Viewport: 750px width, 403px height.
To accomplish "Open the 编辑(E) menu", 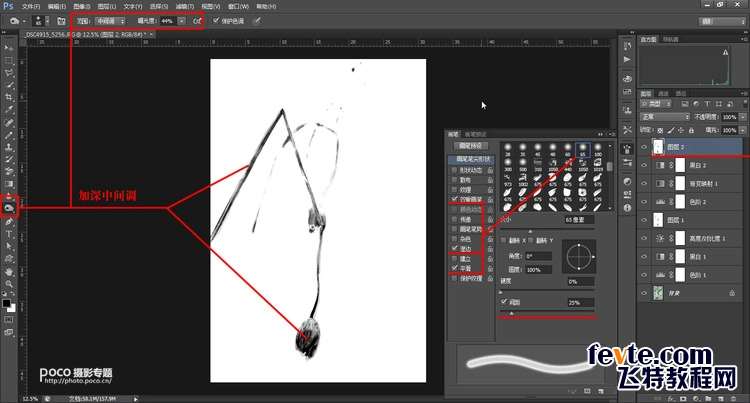I will point(56,6).
